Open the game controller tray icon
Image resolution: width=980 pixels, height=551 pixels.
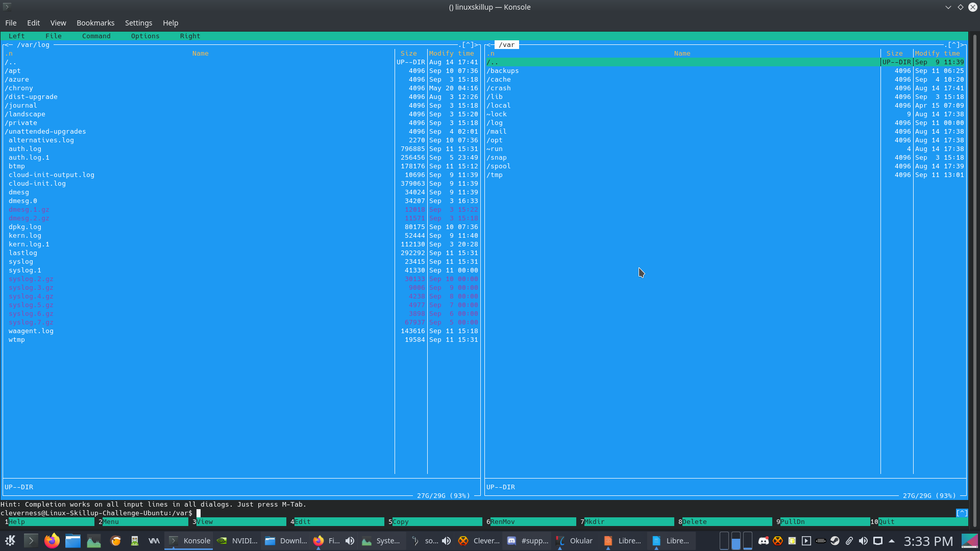pyautogui.click(x=821, y=541)
